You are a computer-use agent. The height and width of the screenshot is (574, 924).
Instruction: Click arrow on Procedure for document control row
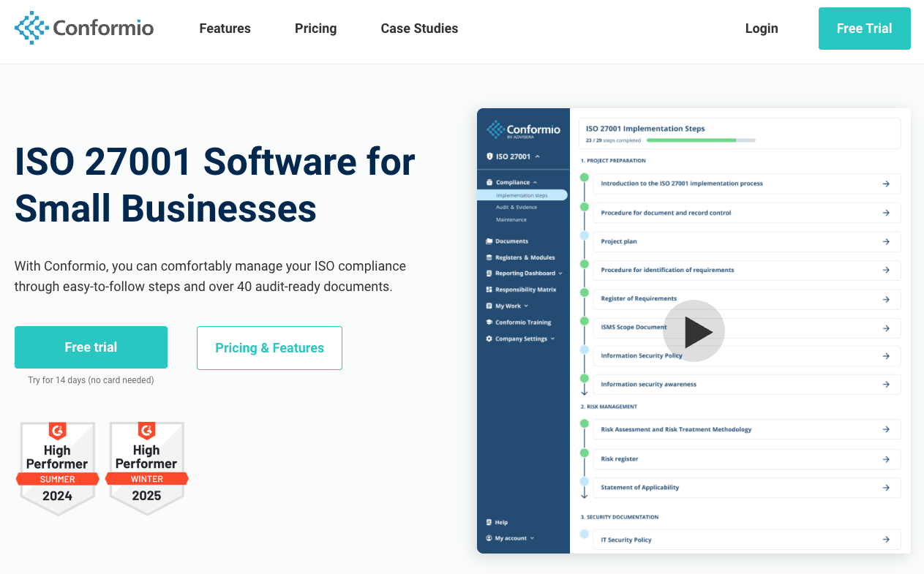click(886, 213)
